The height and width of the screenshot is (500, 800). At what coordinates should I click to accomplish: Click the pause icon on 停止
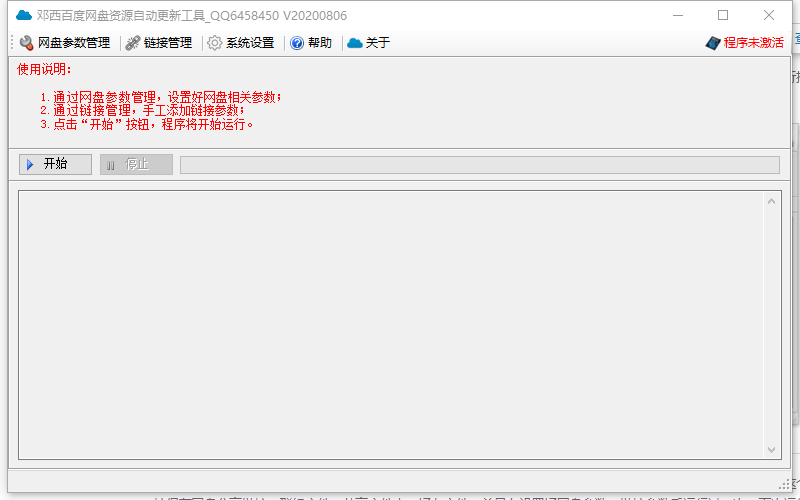(110, 165)
